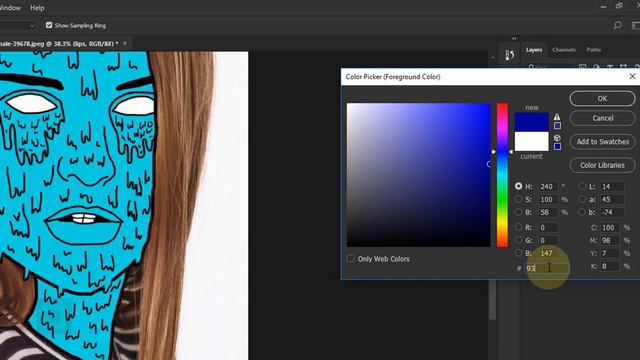Image resolution: width=640 pixels, height=360 pixels.
Task: Click the canvas vertical scrollbar thumb
Action: pos(493,300)
